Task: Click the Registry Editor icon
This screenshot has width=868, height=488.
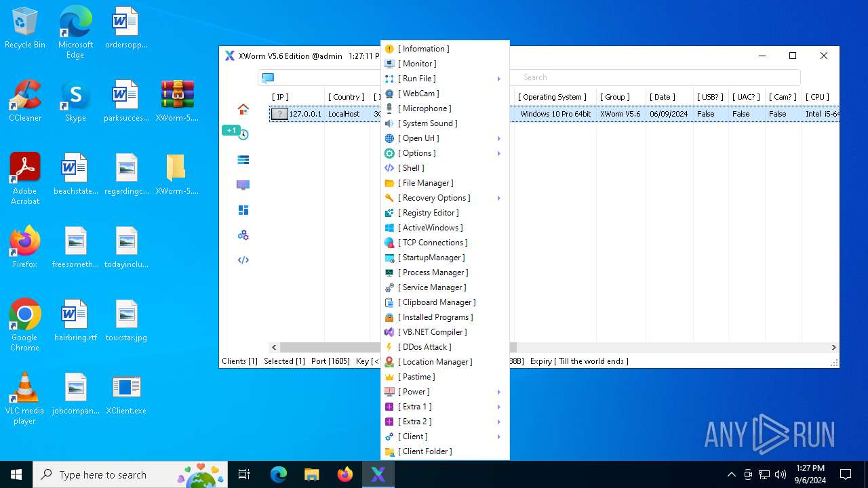Action: 389,213
